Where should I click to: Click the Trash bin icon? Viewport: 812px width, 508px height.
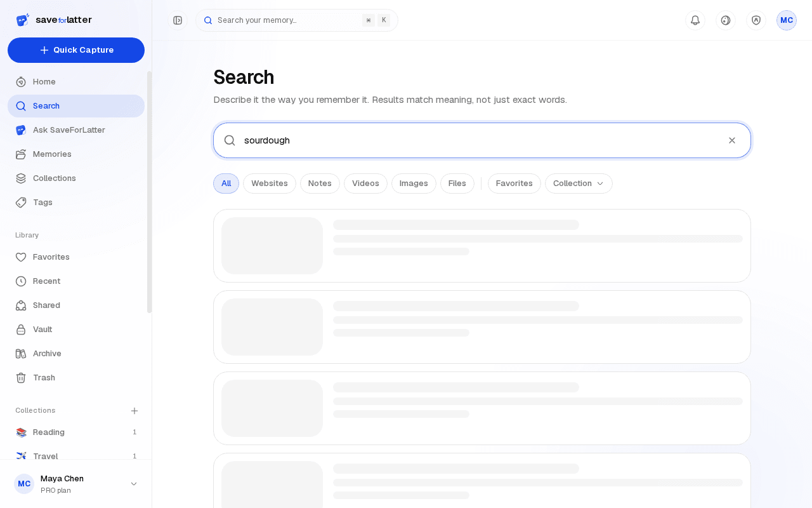pyautogui.click(x=21, y=378)
